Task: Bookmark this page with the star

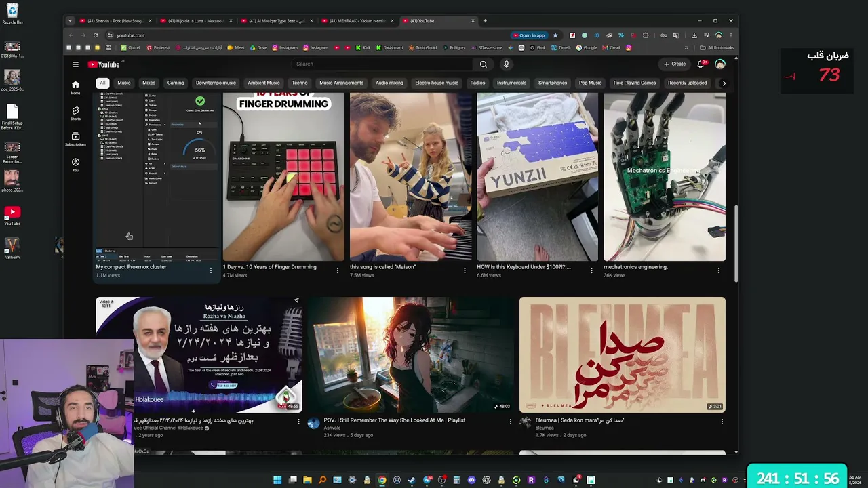Action: [555, 35]
